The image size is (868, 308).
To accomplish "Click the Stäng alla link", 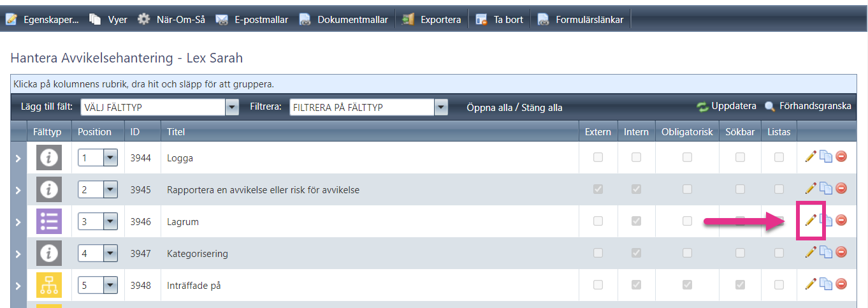I will pos(542,108).
